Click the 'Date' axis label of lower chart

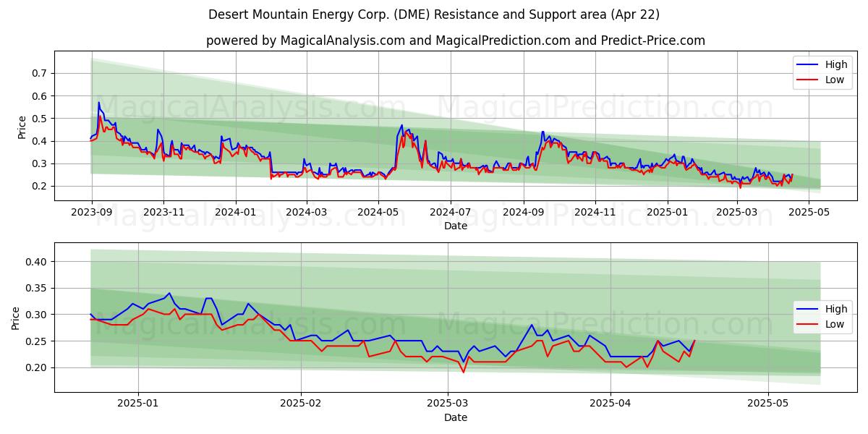pos(456,417)
